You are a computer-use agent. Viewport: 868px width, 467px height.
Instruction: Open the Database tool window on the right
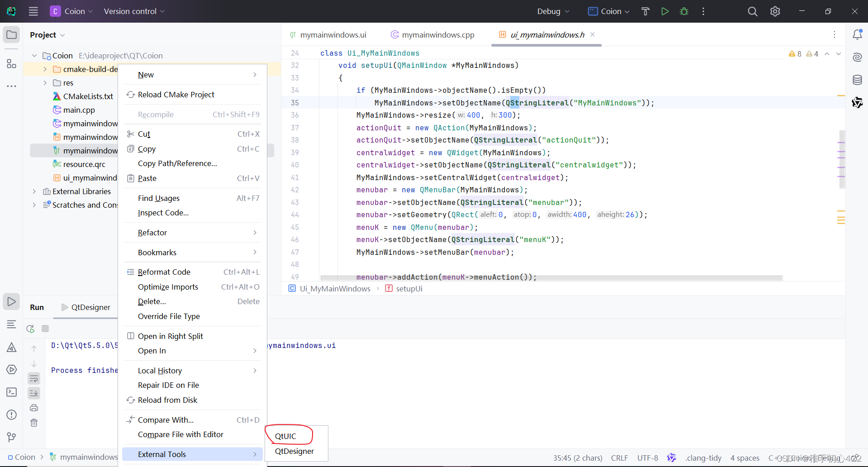coord(857,80)
